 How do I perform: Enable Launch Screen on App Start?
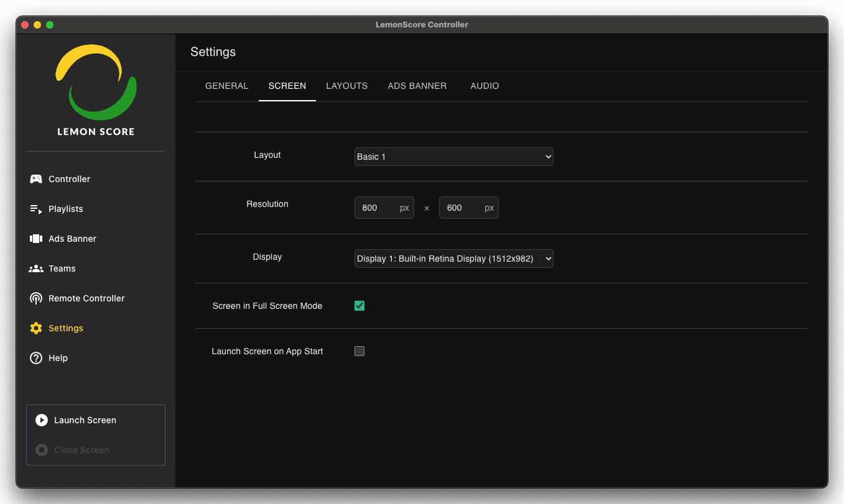tap(359, 351)
